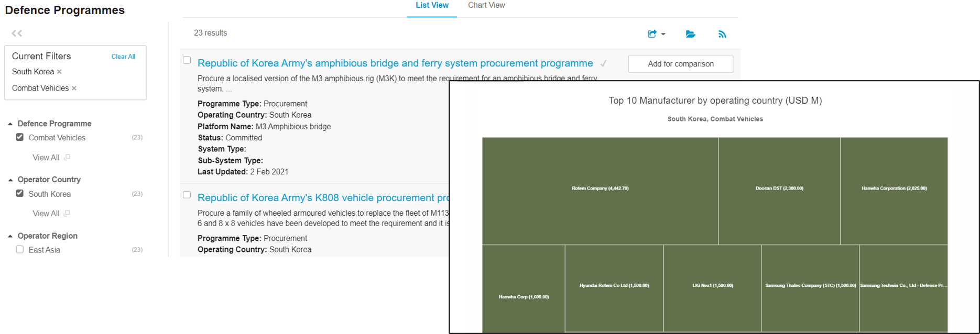
Task: Click the East Asia count (23)
Action: coord(137,250)
